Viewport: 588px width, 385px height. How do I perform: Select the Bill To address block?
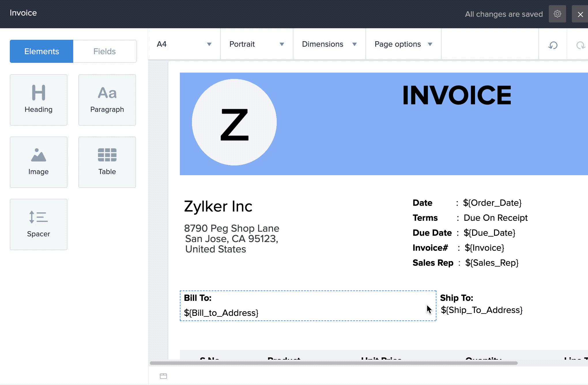click(x=308, y=305)
